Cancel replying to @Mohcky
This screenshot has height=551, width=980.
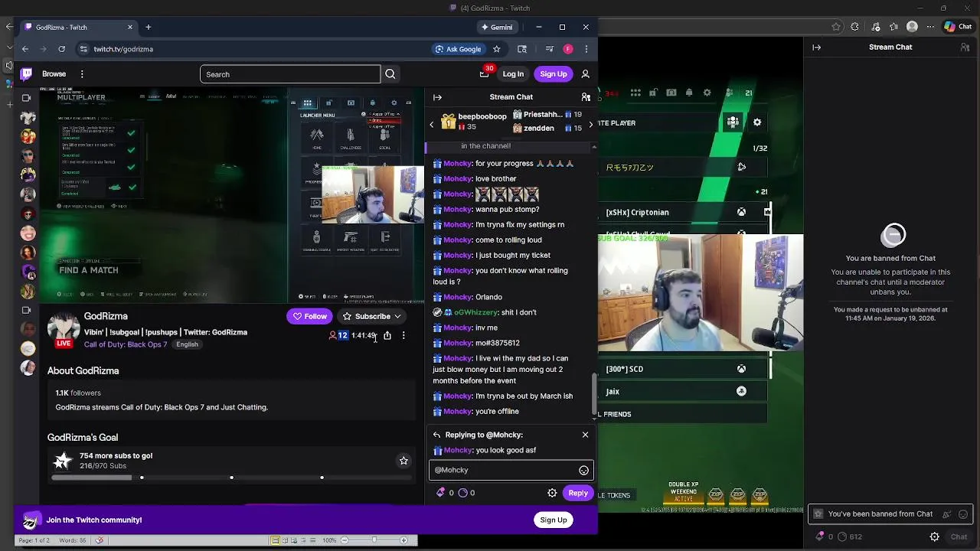585,435
